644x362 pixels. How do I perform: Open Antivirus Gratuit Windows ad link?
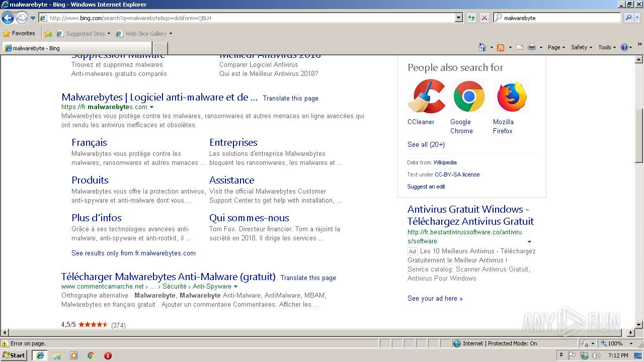pyautogui.click(x=470, y=215)
